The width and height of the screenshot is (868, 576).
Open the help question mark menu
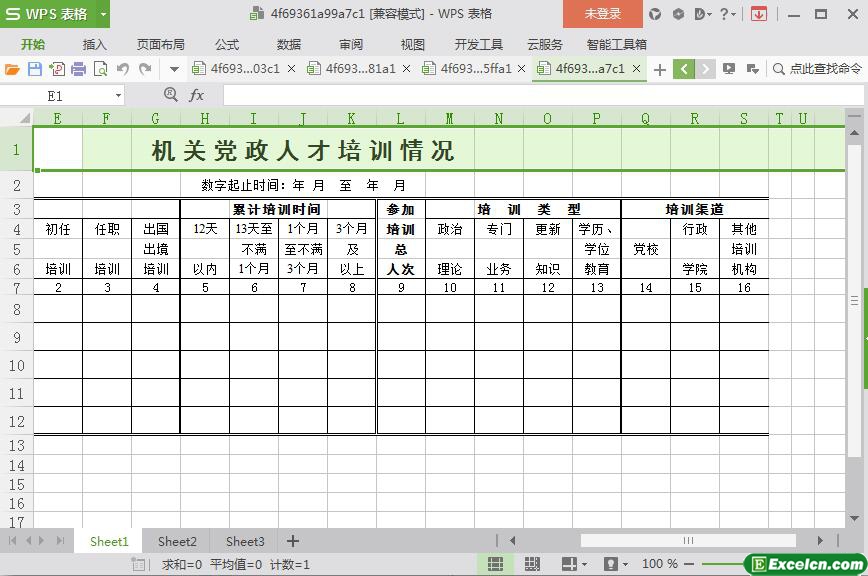(727, 14)
